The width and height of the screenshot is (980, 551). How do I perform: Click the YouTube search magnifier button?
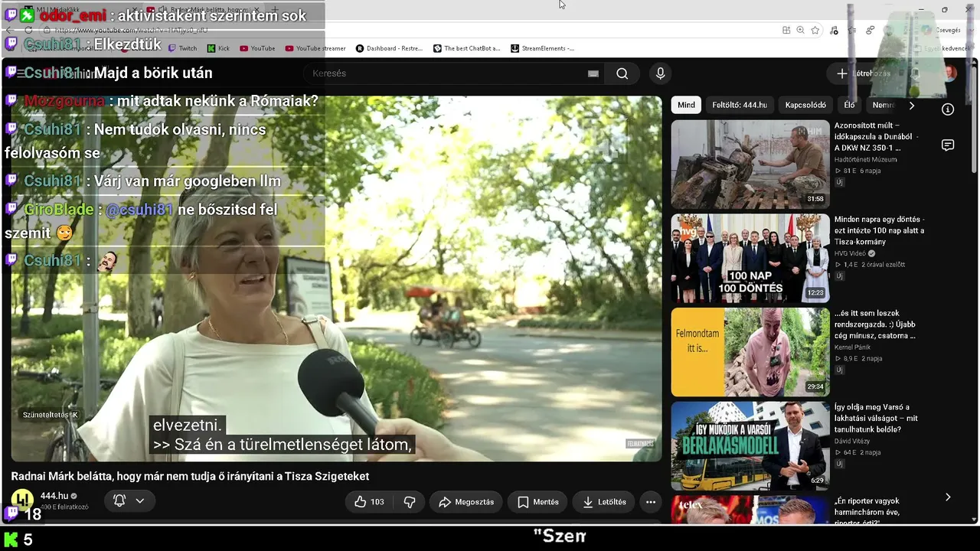click(622, 73)
